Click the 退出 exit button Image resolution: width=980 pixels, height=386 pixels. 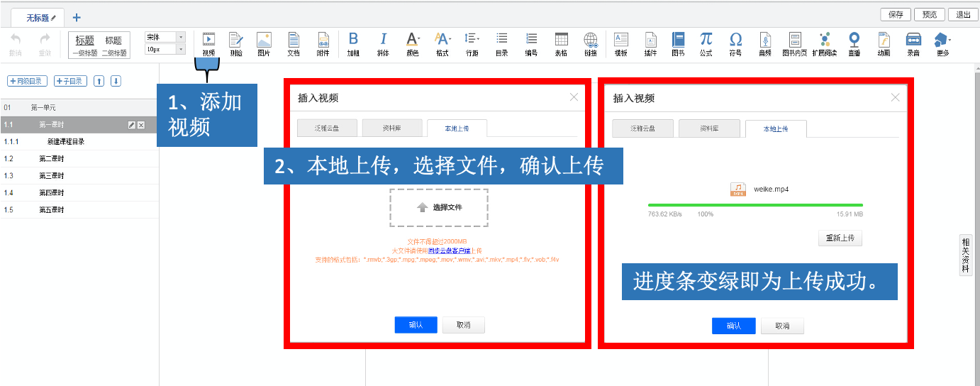tap(963, 14)
